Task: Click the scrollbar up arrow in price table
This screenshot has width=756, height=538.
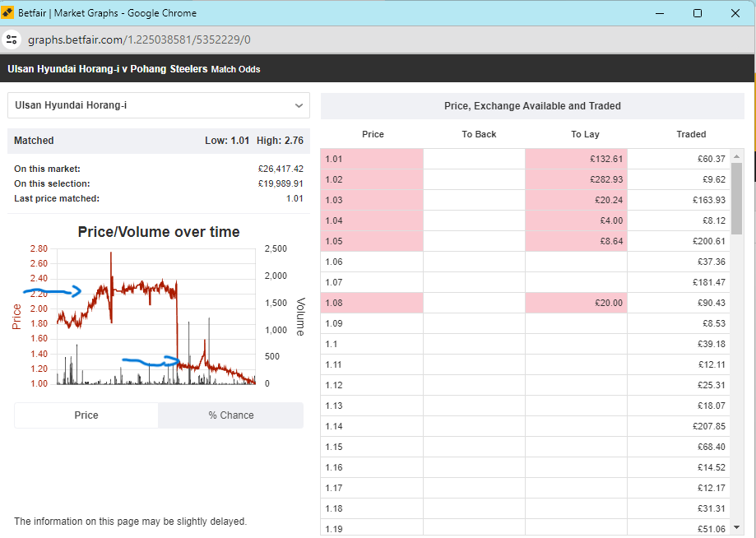Action: pyautogui.click(x=736, y=156)
